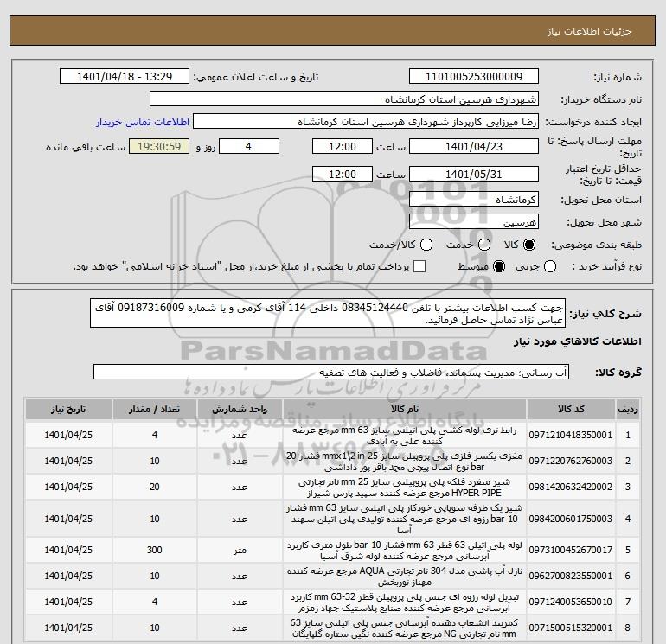Click the public announcement date field
Image resolution: width=666 pixels, height=644 pixels.
(x=125, y=76)
